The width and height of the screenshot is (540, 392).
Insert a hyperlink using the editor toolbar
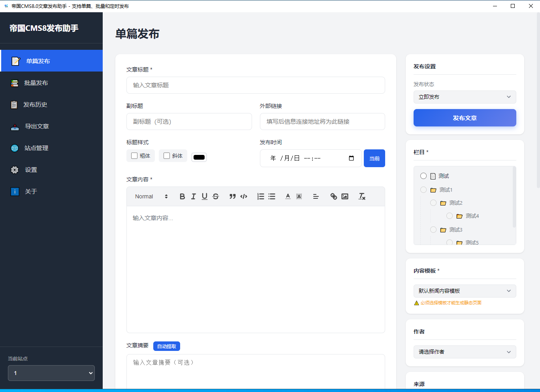coord(333,196)
